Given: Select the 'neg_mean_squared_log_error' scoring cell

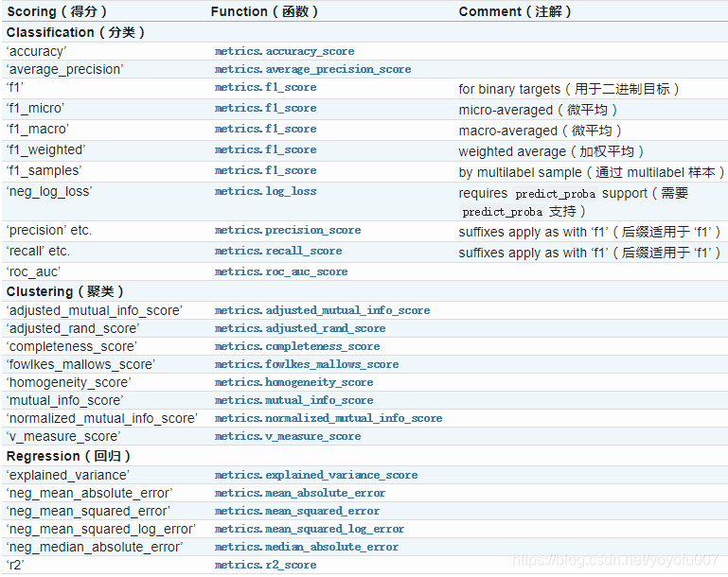Looking at the screenshot, I should (x=101, y=529).
